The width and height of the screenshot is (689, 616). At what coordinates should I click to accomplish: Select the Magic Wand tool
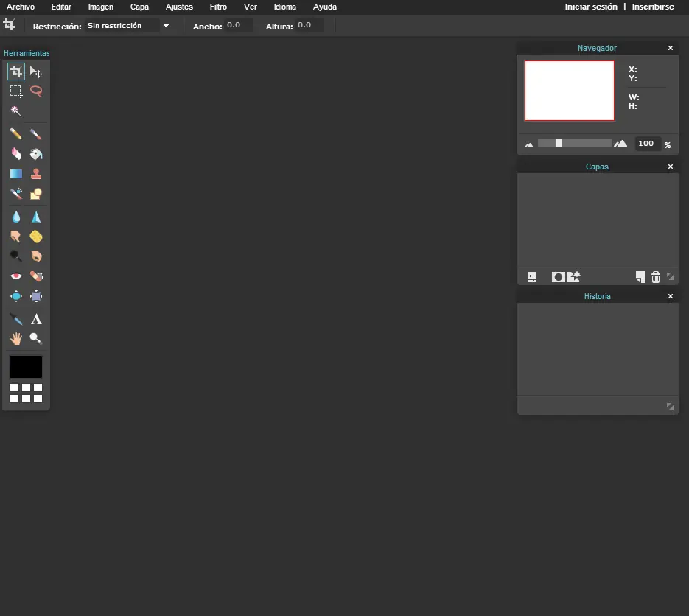15,111
